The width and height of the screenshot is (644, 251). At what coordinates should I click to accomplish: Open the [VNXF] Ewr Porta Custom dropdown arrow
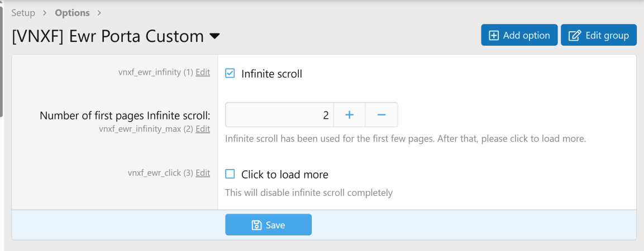point(214,37)
